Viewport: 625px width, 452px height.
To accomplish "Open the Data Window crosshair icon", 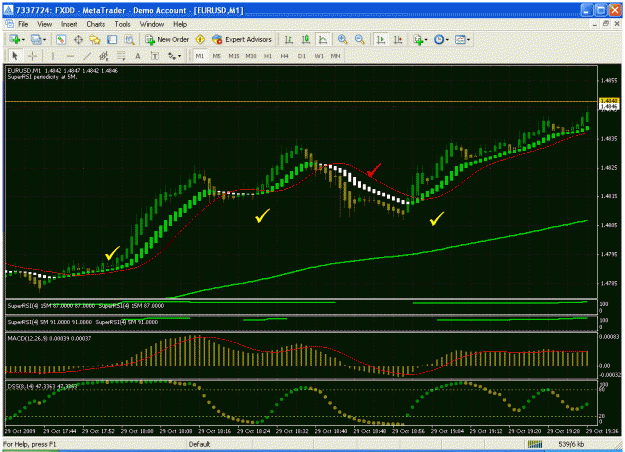I will pyautogui.click(x=78, y=39).
